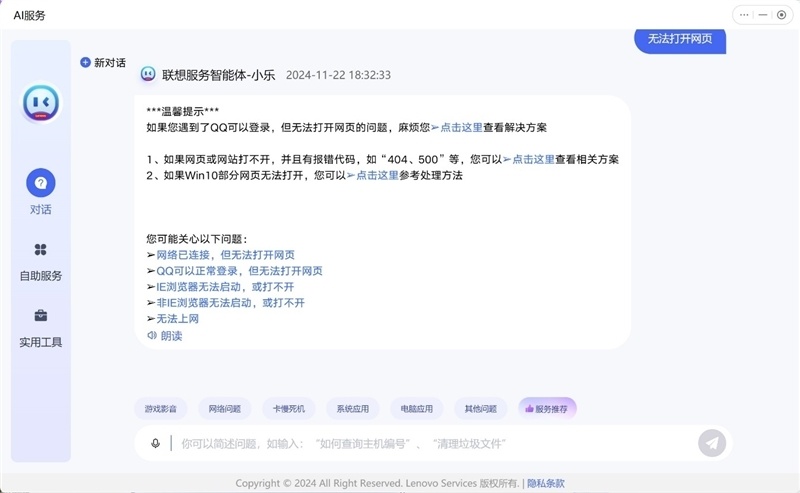This screenshot has height=493, width=800.
Task: Click the 朗读 read-aloud speaker icon
Action: (x=152, y=336)
